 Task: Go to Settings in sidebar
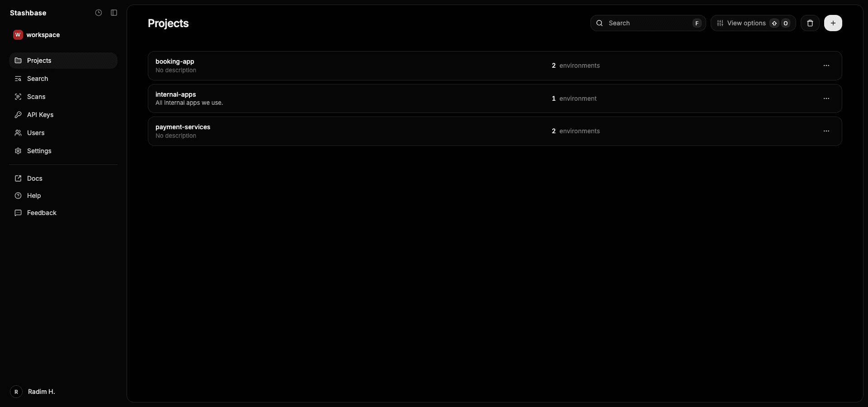tap(63, 151)
